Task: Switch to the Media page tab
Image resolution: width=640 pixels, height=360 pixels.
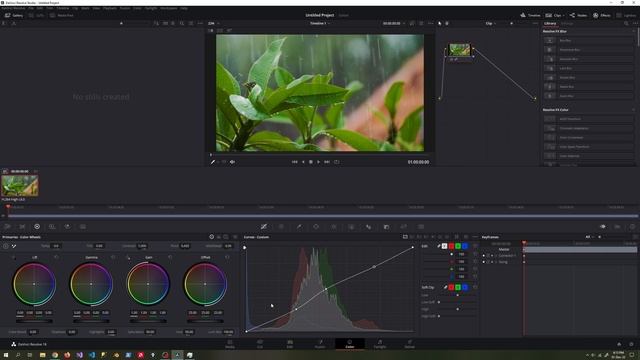Action: (230, 344)
